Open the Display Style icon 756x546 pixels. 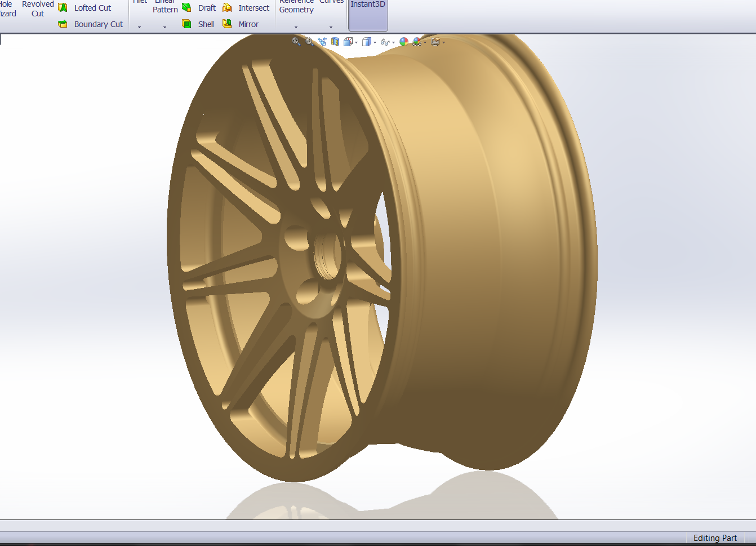coord(367,42)
